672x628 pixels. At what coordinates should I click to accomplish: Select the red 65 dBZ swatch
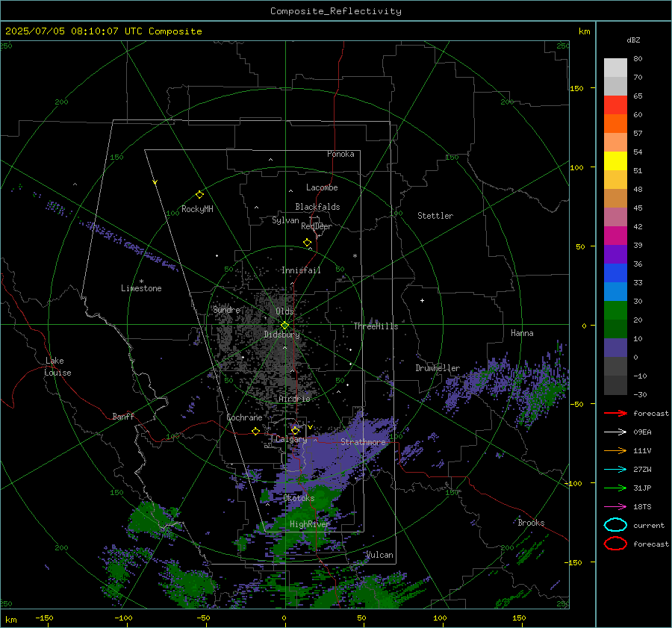(615, 105)
